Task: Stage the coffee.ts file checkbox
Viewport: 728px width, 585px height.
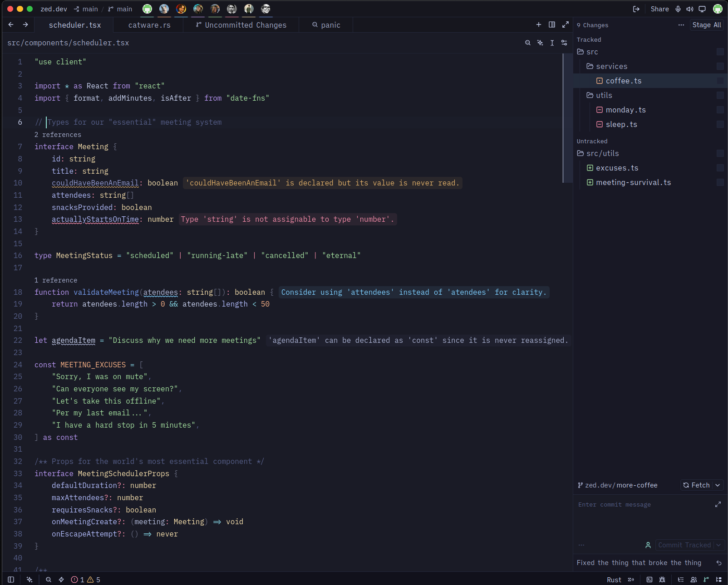Action: [x=720, y=81]
